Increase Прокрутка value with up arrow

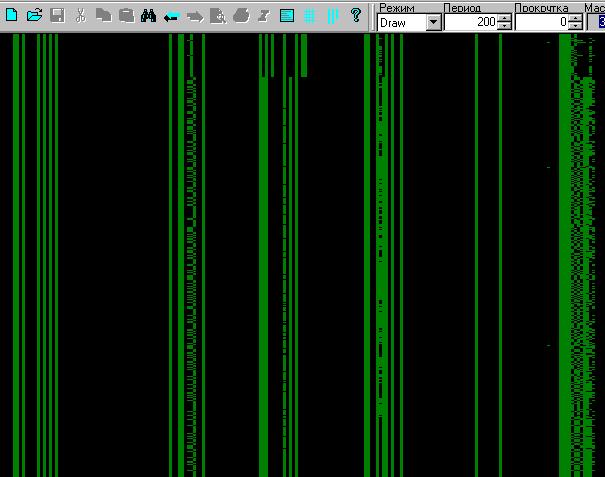coord(575,19)
